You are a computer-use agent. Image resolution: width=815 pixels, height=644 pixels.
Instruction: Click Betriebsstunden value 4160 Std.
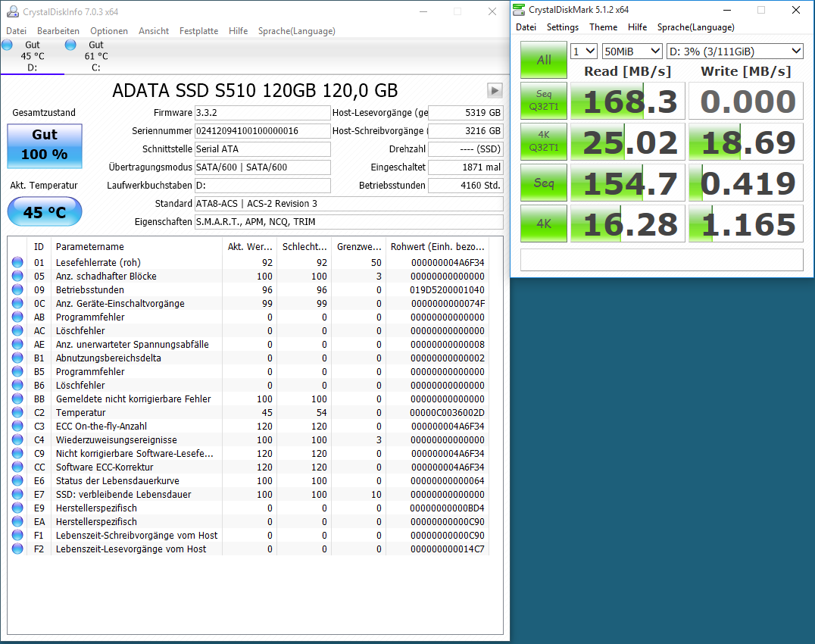pyautogui.click(x=466, y=186)
